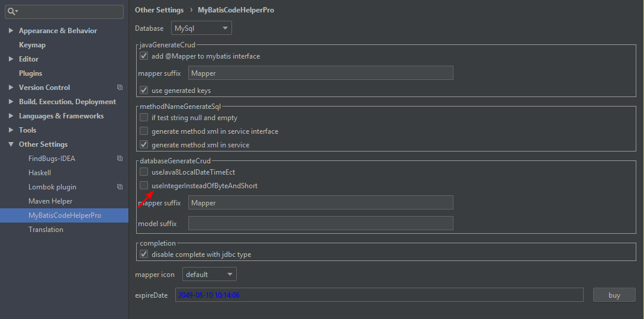Enable useIntegerInsteadOfByteAndShort checkbox
The image size is (644, 319).
(144, 186)
